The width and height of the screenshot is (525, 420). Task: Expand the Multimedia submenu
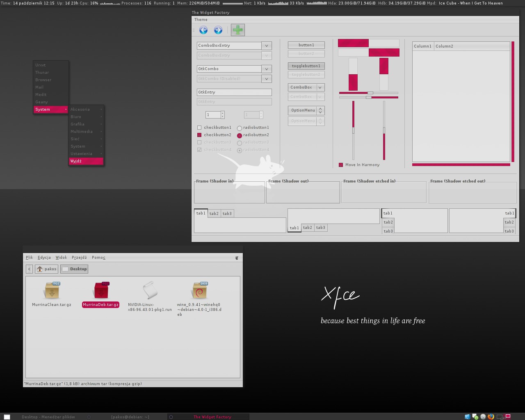tap(86, 132)
